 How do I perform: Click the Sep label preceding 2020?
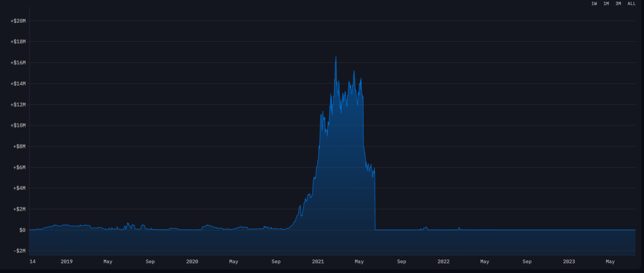point(150,261)
